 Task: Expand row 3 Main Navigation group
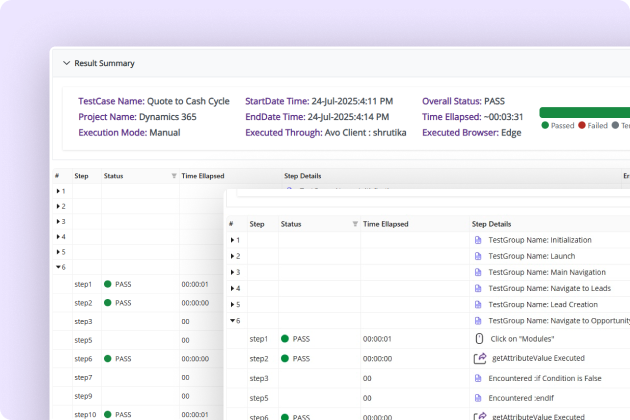tap(233, 272)
